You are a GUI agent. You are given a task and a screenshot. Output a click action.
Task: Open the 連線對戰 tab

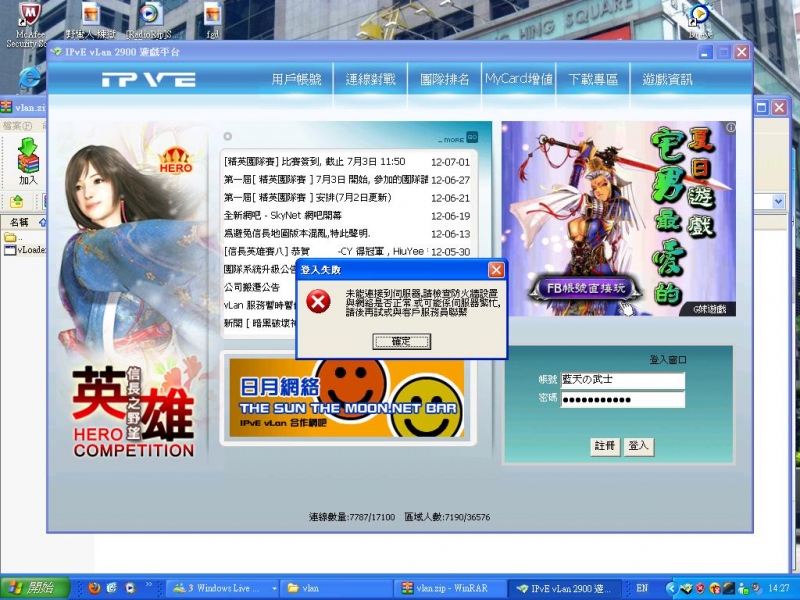point(370,79)
